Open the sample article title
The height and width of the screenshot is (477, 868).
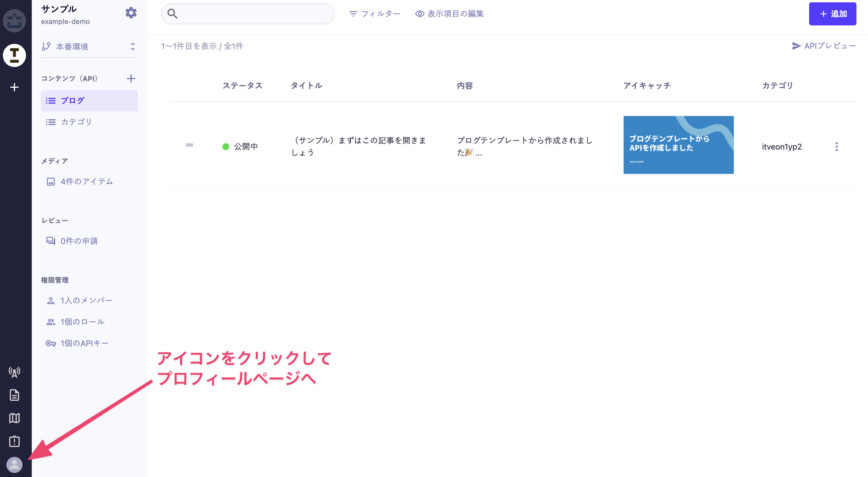point(359,146)
